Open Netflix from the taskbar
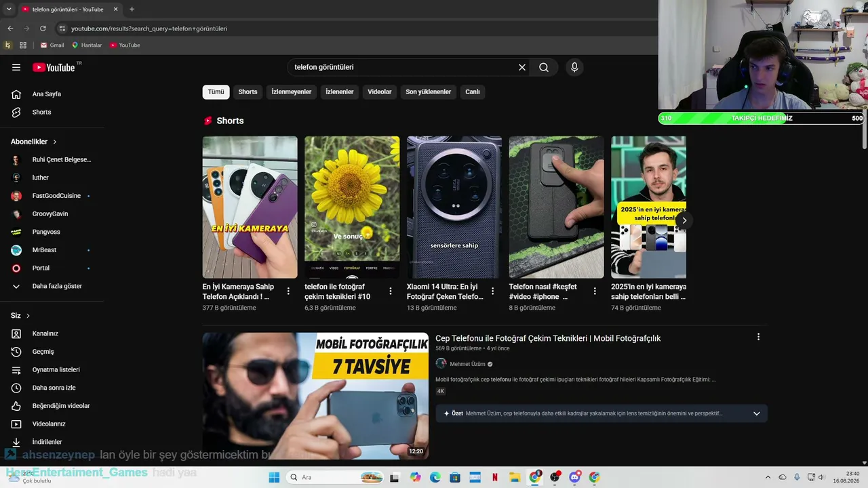868x488 pixels. (x=495, y=477)
